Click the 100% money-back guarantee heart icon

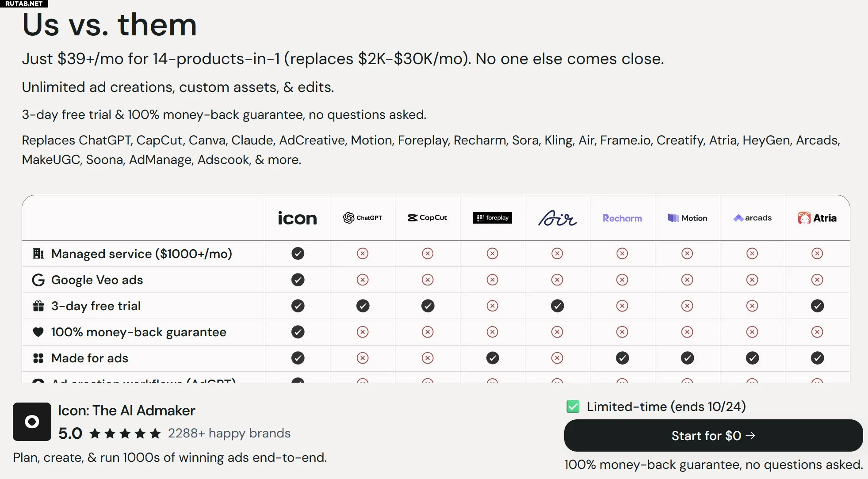click(38, 332)
